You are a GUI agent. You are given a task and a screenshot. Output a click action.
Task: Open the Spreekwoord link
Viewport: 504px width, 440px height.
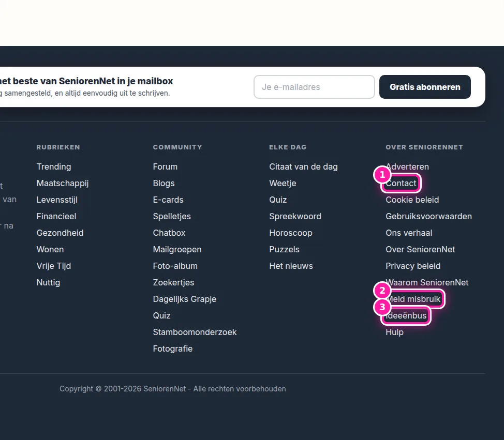click(295, 217)
